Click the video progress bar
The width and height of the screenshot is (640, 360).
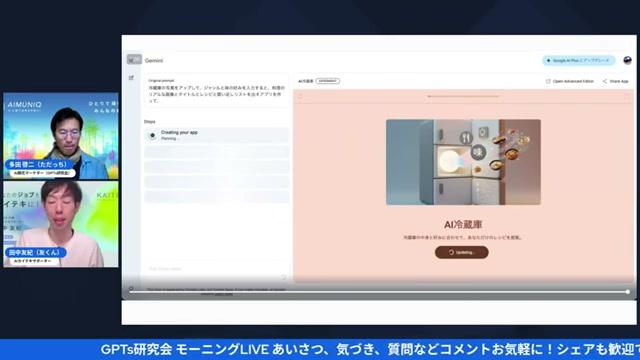point(378,292)
